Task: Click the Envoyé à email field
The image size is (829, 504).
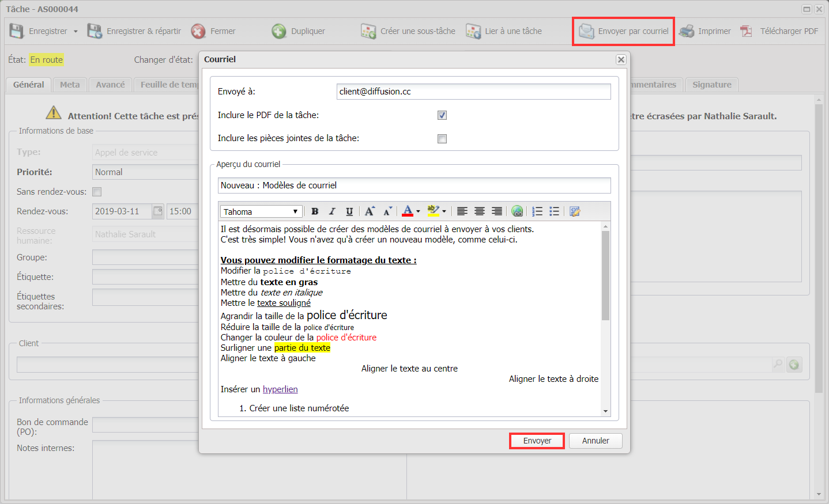Action: (473, 92)
